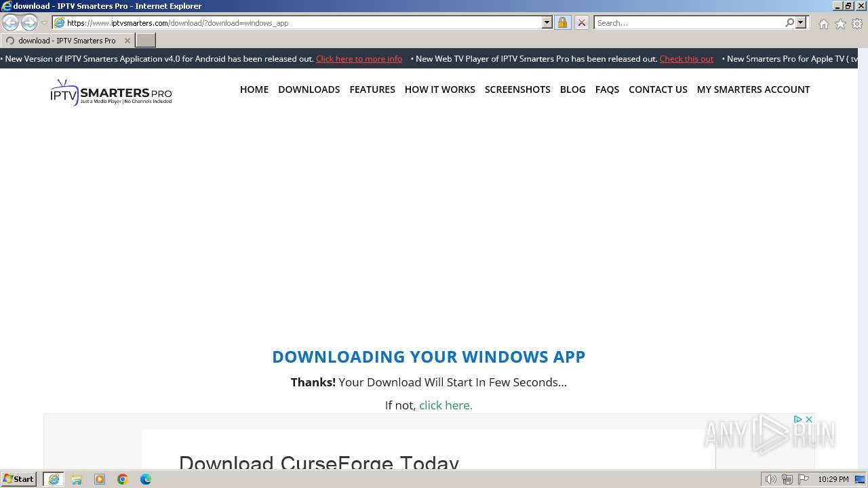
Task: Launch Google Chrome from taskbar
Action: point(123,479)
